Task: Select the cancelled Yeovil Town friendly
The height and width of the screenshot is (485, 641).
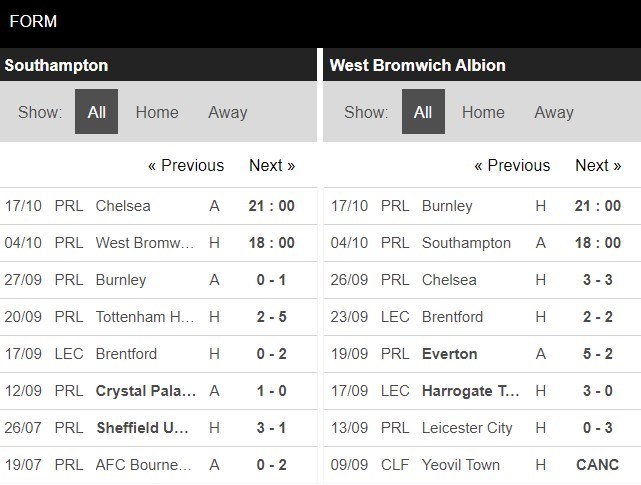Action: pyautogui.click(x=461, y=465)
